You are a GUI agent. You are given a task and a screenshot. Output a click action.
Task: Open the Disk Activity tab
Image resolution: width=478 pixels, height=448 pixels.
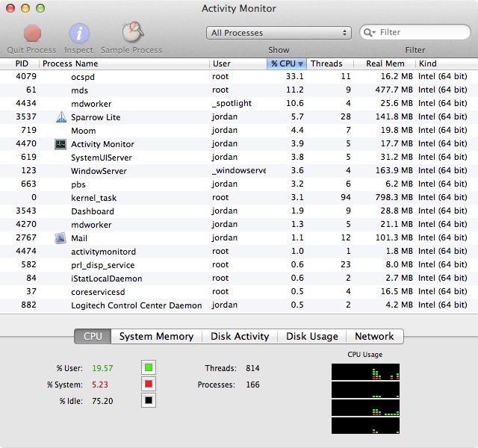pyautogui.click(x=240, y=336)
